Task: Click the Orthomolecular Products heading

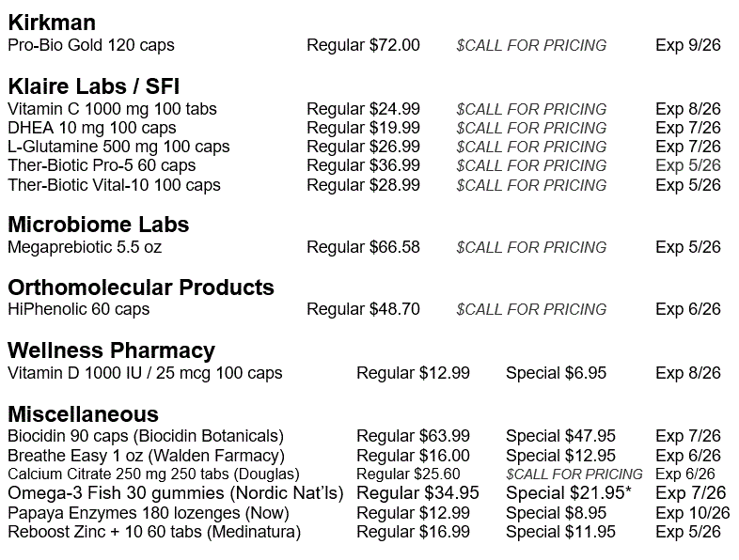Action: pyautogui.click(x=141, y=288)
